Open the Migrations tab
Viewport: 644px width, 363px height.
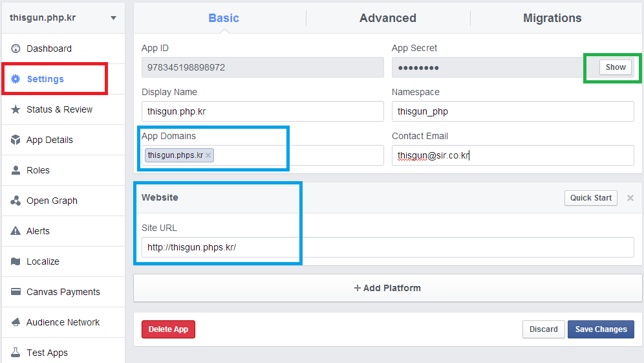coord(552,18)
